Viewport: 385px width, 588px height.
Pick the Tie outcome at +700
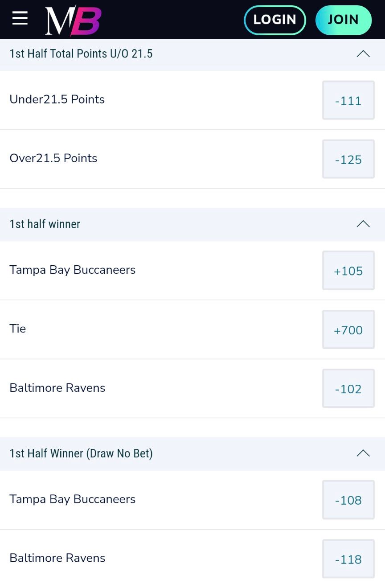coord(348,330)
